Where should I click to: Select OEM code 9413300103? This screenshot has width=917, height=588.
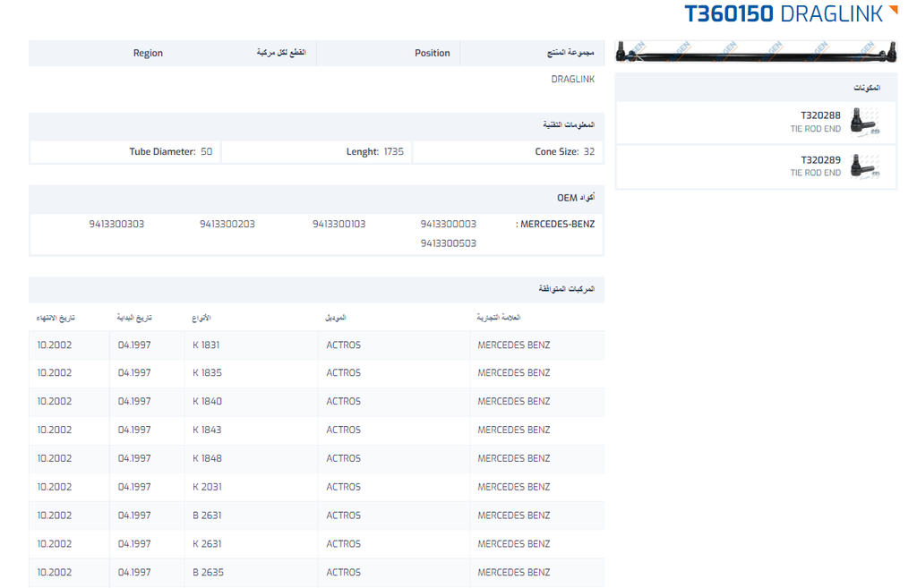339,224
